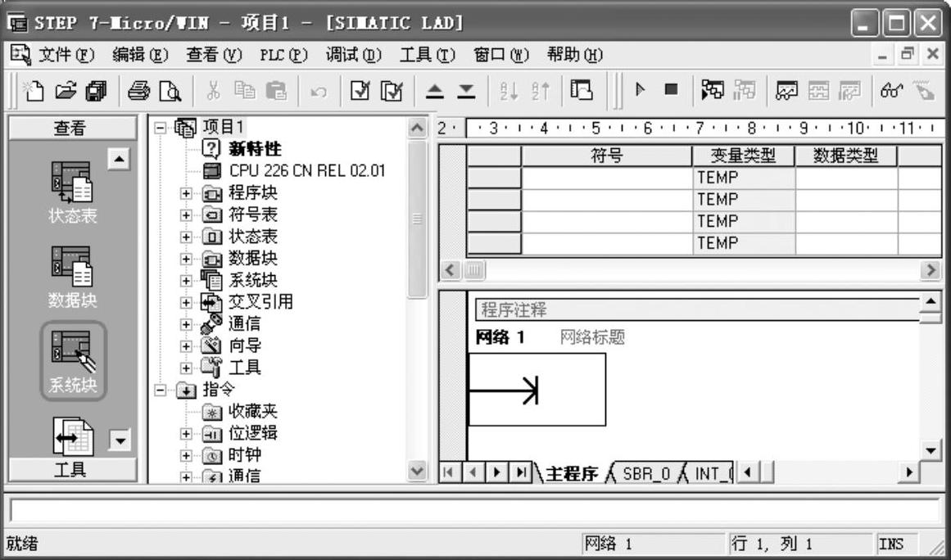Viewport: 951px width, 560px height.
Task: Click the view bar up arrow
Action: tap(119, 160)
